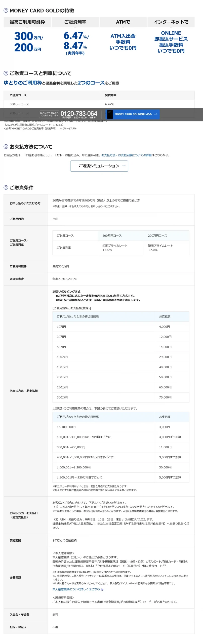Click the 1,000,001~1,200,000円 balance row
The width and height of the screenshot is (203, 644).
121,467
